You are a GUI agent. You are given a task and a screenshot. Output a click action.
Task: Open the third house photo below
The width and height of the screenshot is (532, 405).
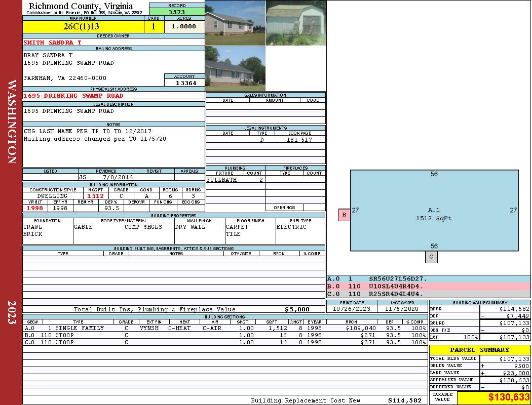pos(235,68)
